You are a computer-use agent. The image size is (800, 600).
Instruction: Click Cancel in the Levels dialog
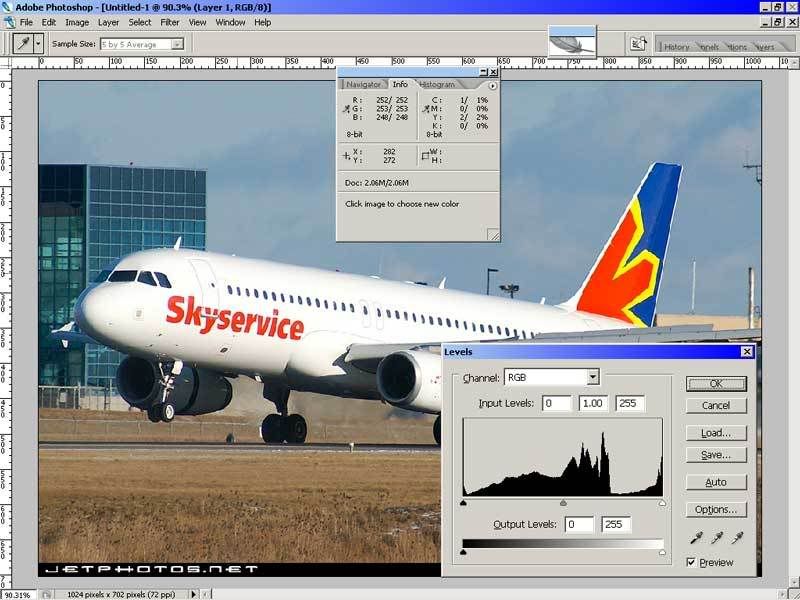click(716, 406)
